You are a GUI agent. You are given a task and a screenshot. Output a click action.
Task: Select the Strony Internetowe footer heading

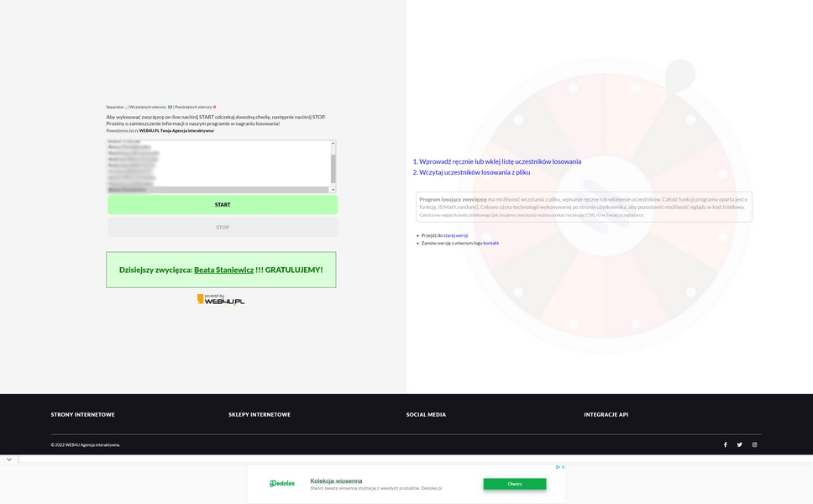83,414
